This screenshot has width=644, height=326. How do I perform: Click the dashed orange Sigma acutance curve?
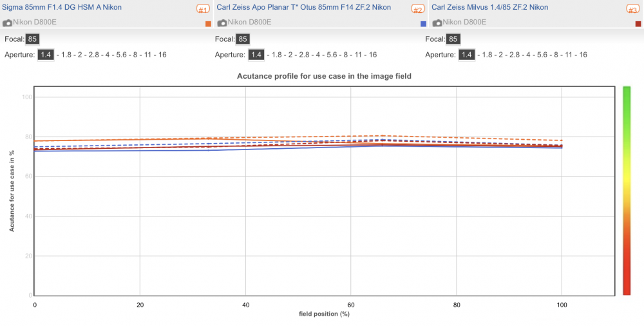coord(382,136)
